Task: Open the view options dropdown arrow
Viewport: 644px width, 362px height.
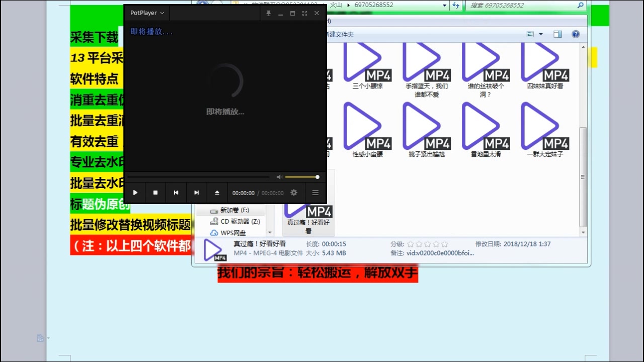Action: 541,34
